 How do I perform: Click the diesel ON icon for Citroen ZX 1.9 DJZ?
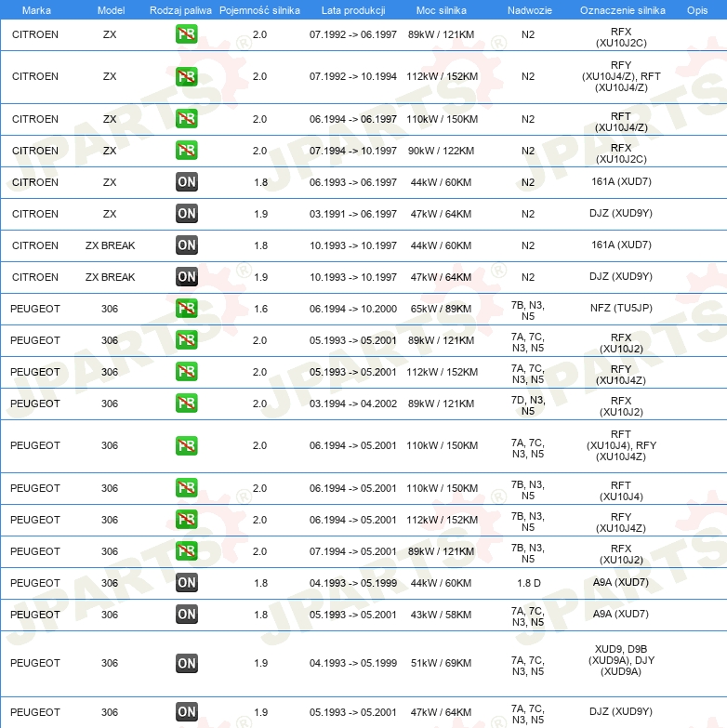(187, 214)
